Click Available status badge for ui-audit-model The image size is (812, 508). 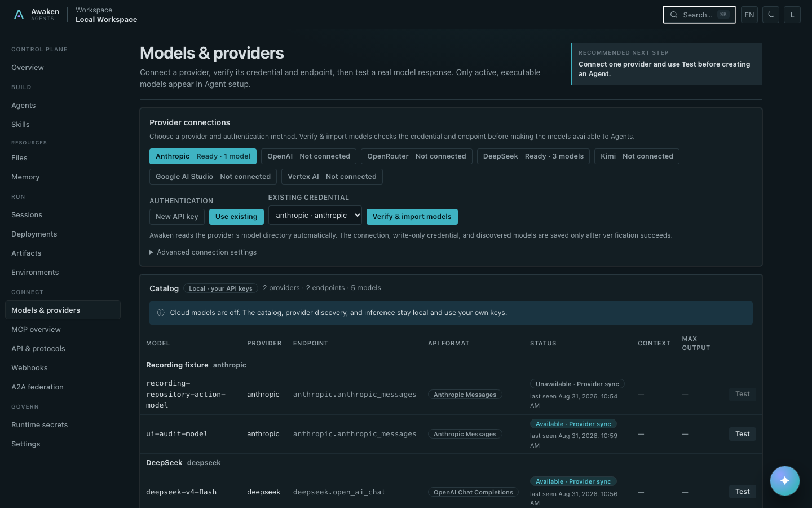573,424
